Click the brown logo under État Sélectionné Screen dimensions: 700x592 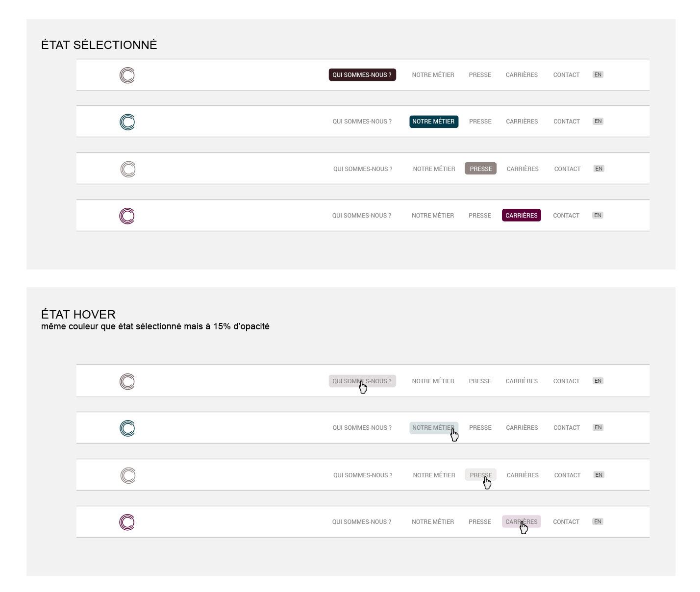(x=127, y=75)
